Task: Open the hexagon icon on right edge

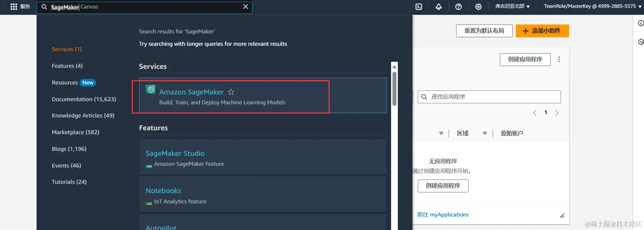Action: pos(640,42)
